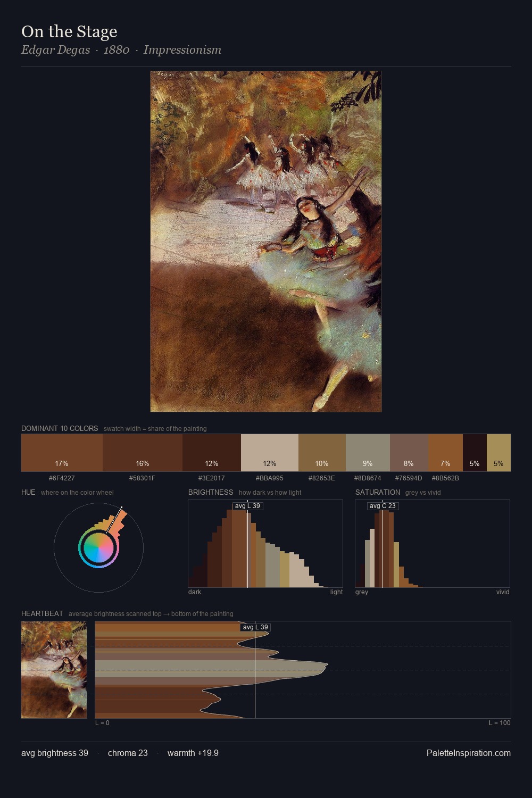Image resolution: width=532 pixels, height=798 pixels.
Task: Select the 12% beige swatch #BBA995
Action: click(270, 453)
